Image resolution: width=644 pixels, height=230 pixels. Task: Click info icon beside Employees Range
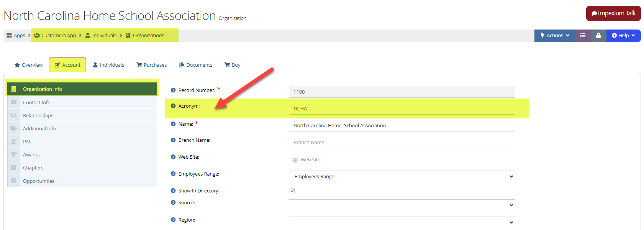pos(173,174)
